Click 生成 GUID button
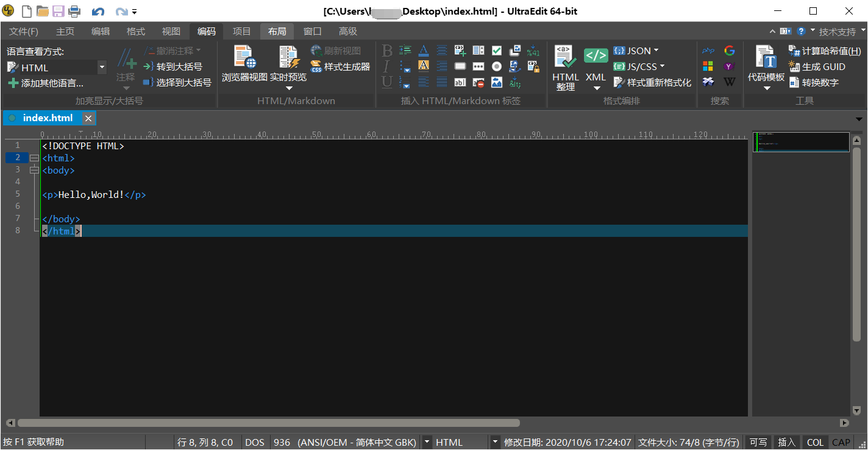This screenshot has width=868, height=450. [817, 67]
